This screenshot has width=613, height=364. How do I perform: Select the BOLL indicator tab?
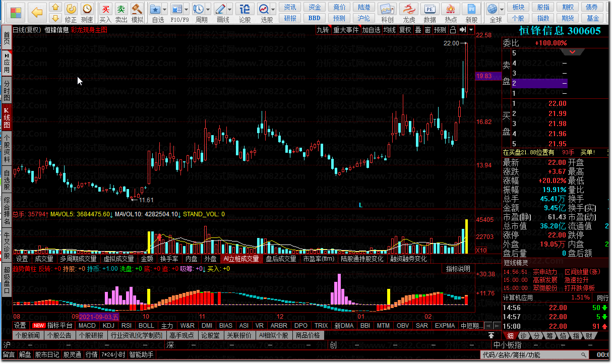coord(146,326)
